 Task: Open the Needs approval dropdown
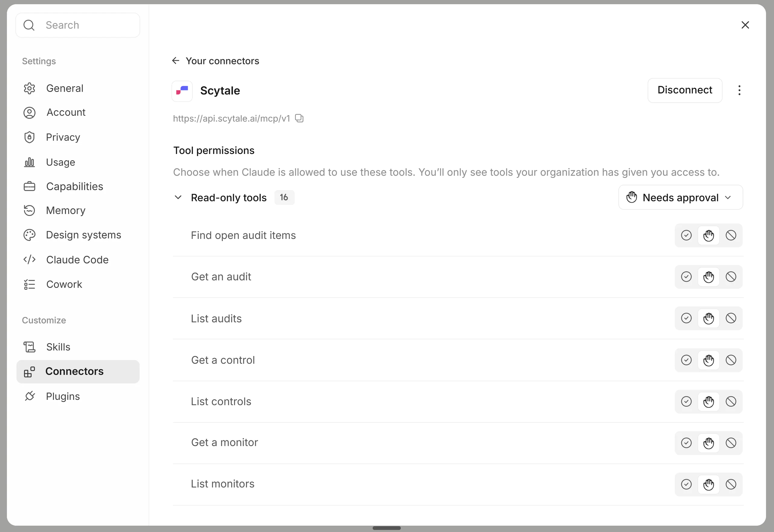[x=681, y=197]
